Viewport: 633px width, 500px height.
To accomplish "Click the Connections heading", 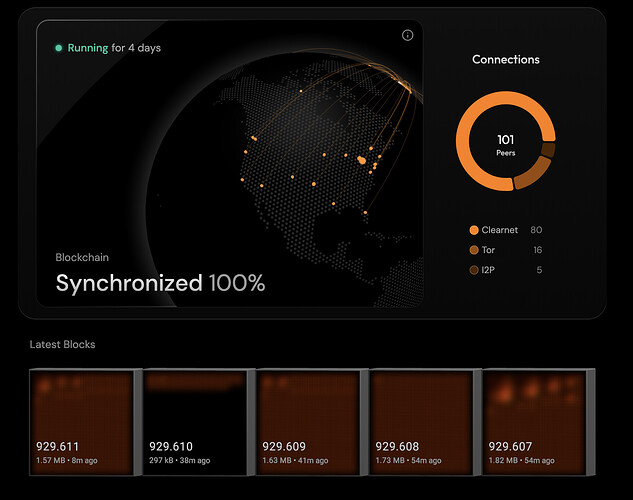I will click(505, 60).
